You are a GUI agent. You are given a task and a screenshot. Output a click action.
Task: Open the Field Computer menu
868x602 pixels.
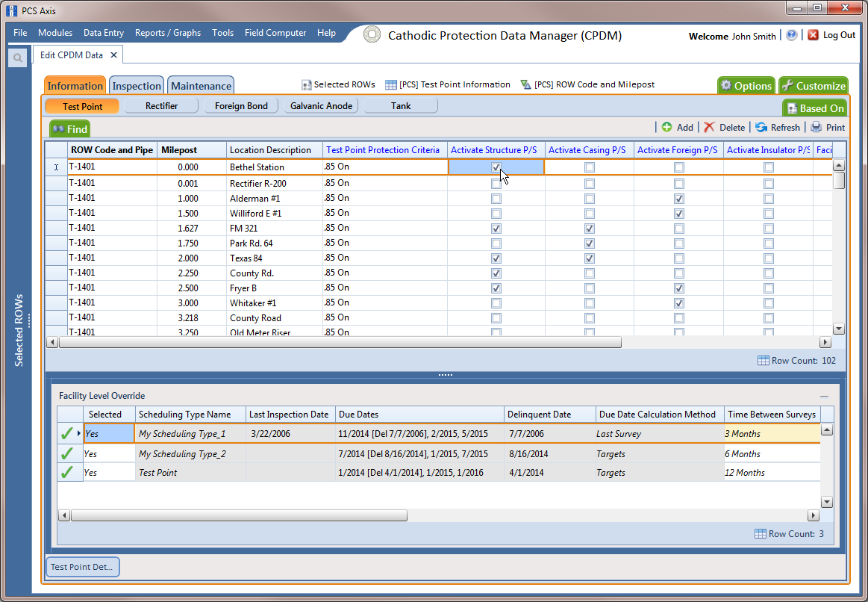pos(275,33)
